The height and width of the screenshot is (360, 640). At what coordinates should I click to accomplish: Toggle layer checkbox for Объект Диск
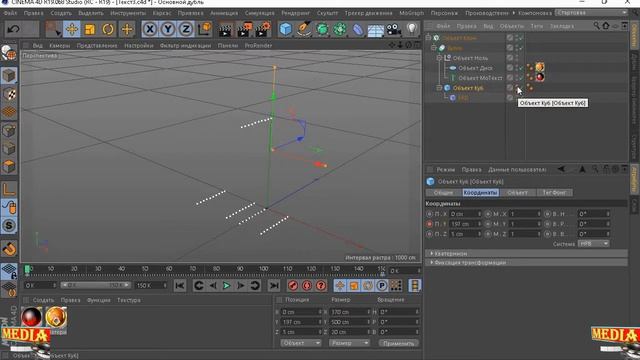[x=510, y=68]
